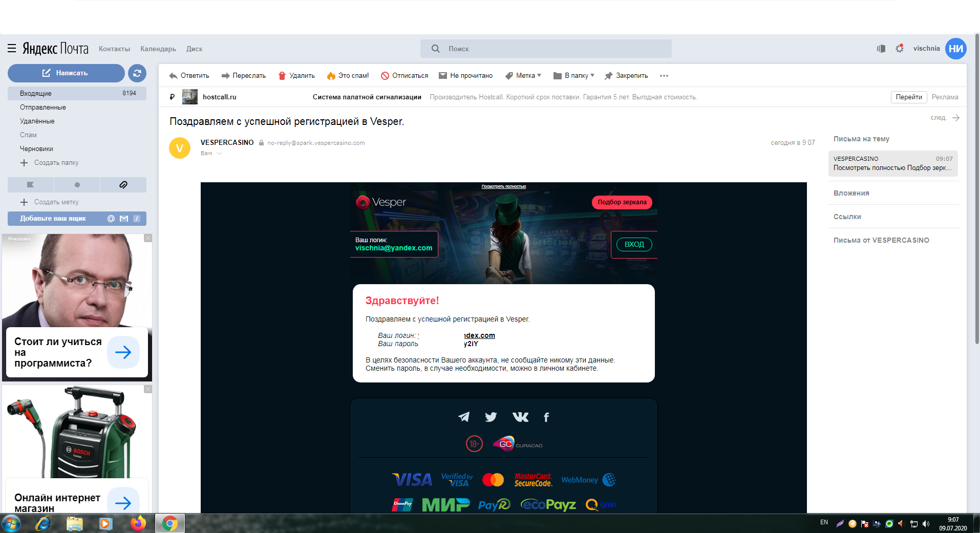This screenshot has height=533, width=980.
Task: Open the НИ account avatar
Action: 955,49
